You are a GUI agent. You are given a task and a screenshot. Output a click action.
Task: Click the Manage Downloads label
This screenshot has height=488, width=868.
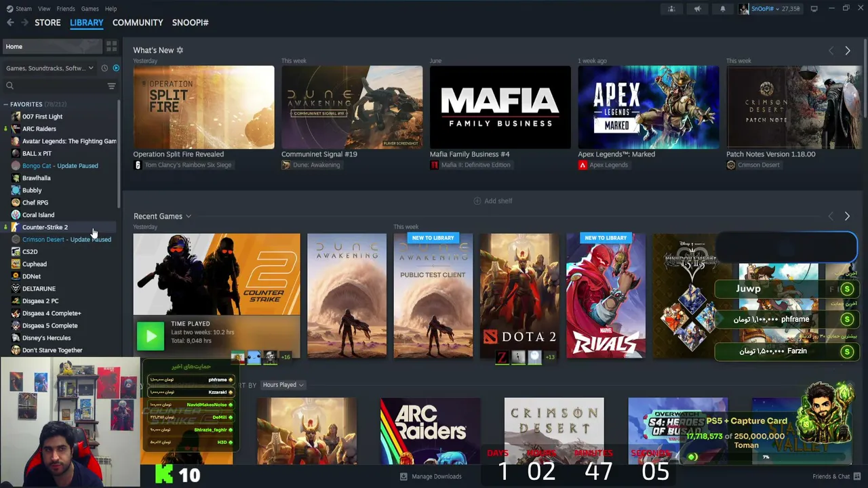coord(437,476)
